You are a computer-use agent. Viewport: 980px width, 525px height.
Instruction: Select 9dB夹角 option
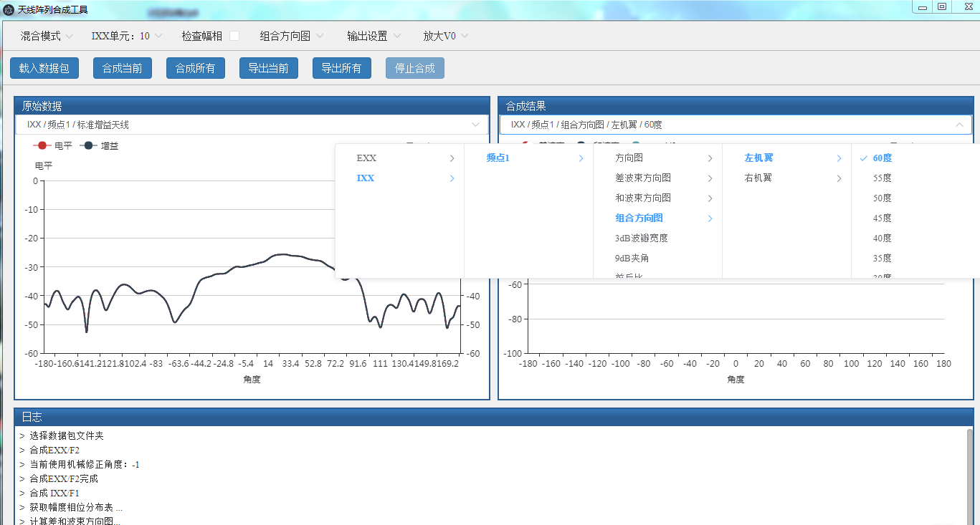pyautogui.click(x=657, y=259)
